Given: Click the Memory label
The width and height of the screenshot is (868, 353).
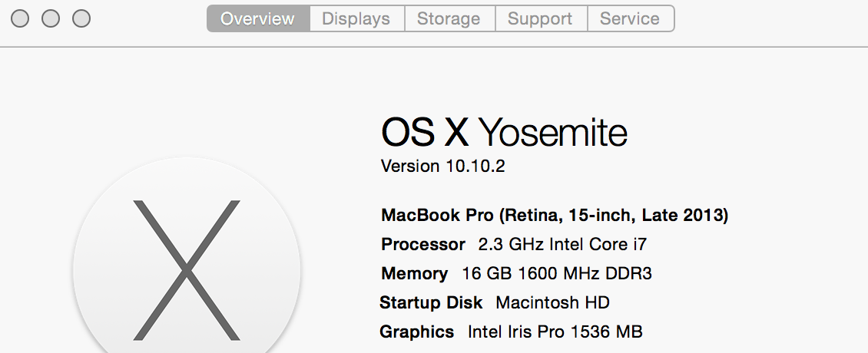Looking at the screenshot, I should click(414, 274).
